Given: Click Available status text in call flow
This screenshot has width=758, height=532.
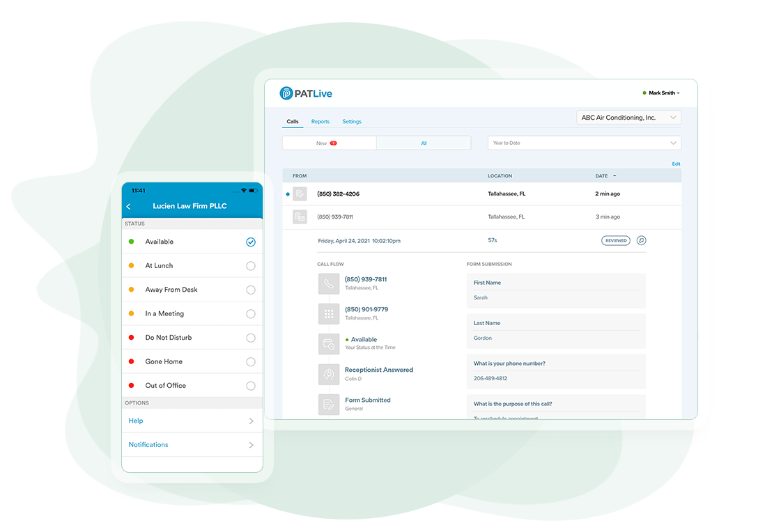Looking at the screenshot, I should click(x=364, y=340).
